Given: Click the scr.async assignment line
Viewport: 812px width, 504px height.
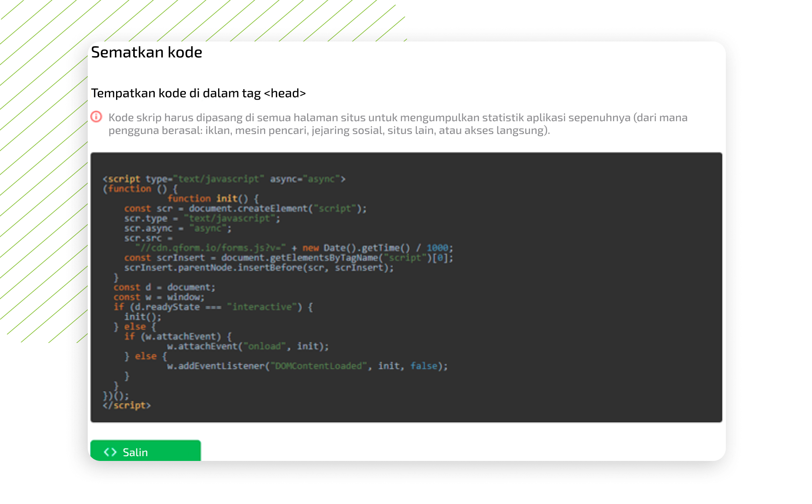Looking at the screenshot, I should pos(177,228).
